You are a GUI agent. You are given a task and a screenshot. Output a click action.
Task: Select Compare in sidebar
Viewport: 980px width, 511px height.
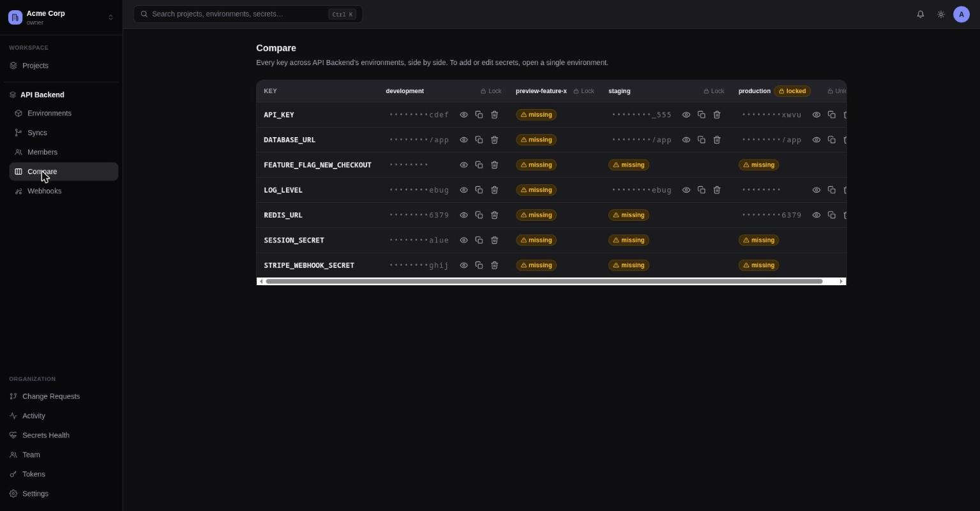[64, 172]
